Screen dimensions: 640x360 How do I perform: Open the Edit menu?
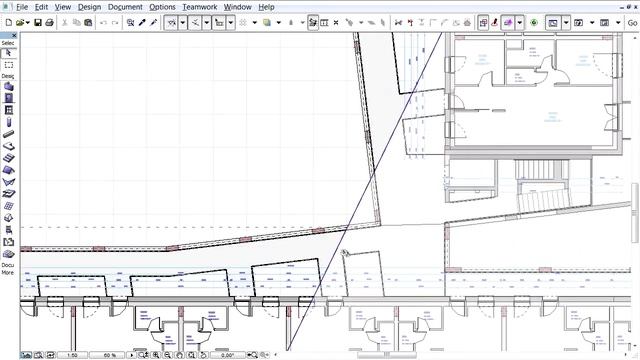coord(41,7)
